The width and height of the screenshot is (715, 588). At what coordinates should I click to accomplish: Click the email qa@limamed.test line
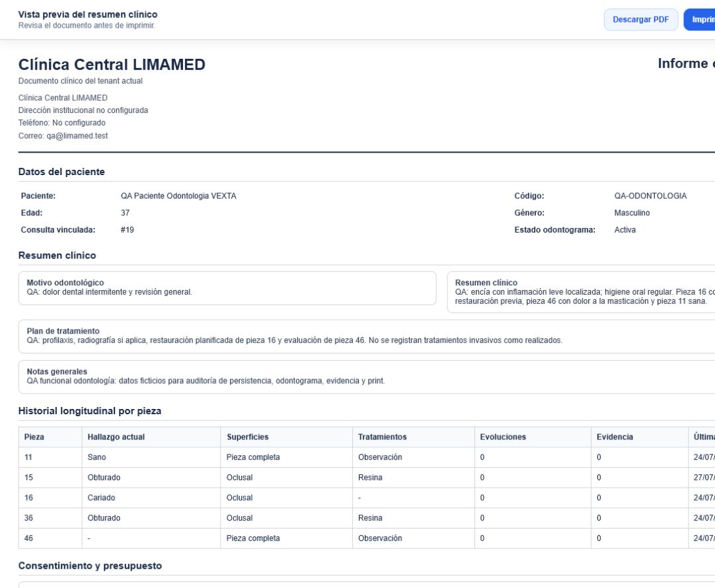click(x=63, y=136)
